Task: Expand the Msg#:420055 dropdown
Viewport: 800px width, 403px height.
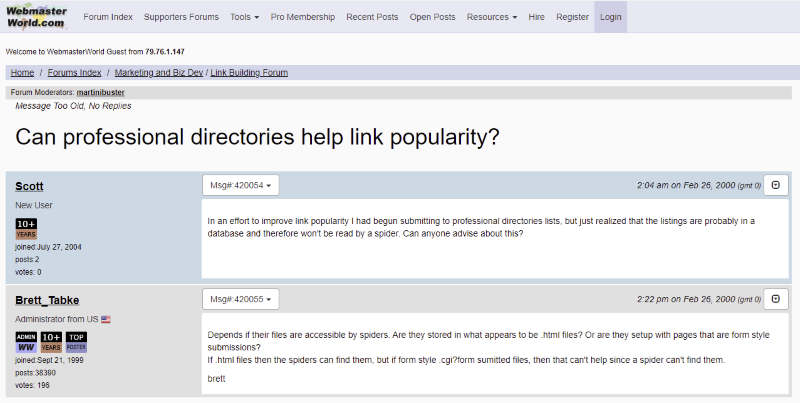Action: [x=240, y=299]
